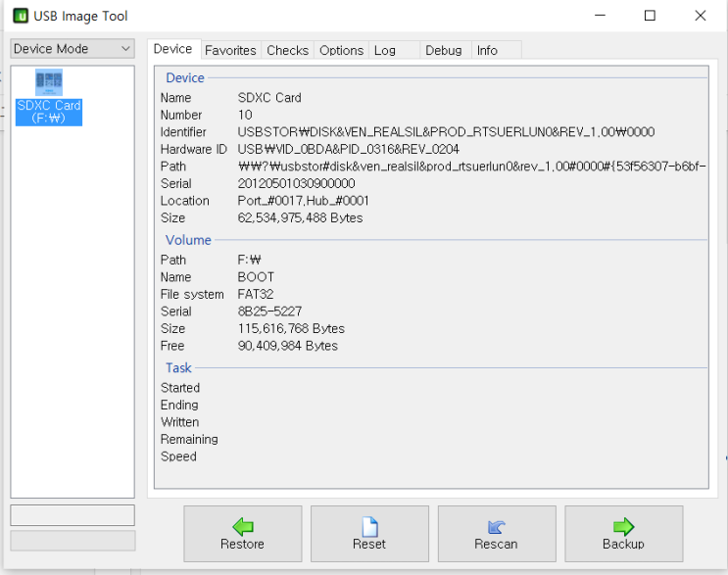Click the 'Volume' section heading
This screenshot has height=575, width=728.
(188, 240)
